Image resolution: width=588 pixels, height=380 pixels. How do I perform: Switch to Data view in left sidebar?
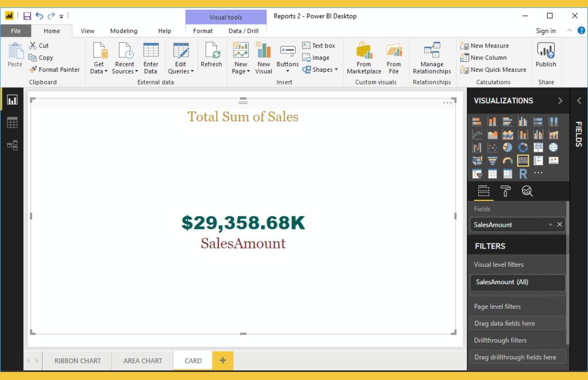coord(12,123)
